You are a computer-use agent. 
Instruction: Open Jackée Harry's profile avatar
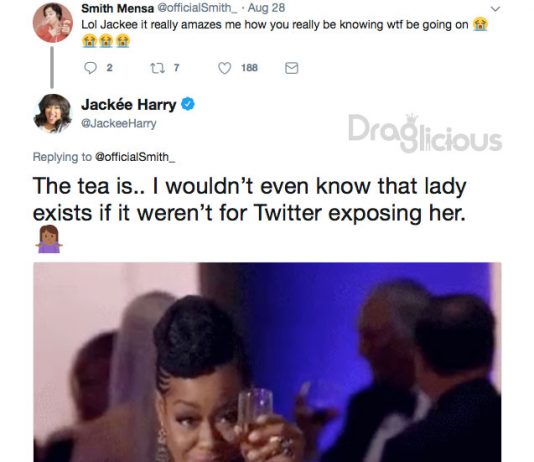(x=52, y=114)
